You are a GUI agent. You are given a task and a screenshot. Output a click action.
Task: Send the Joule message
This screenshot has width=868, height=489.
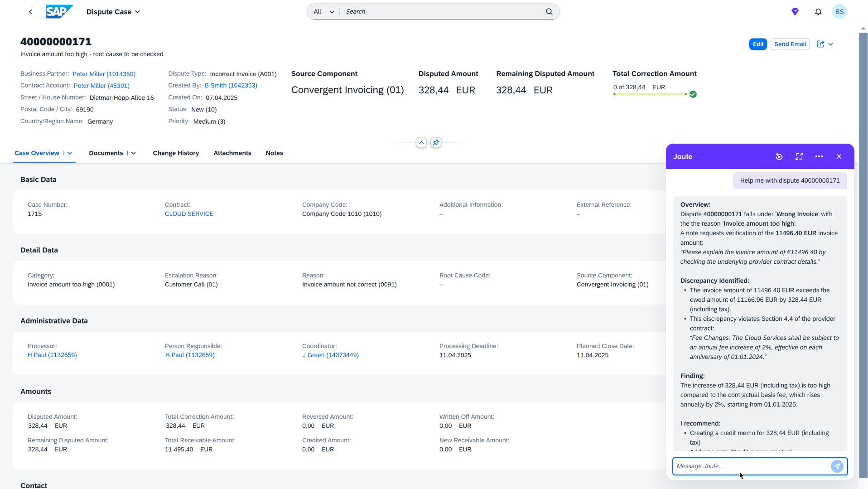837,466
